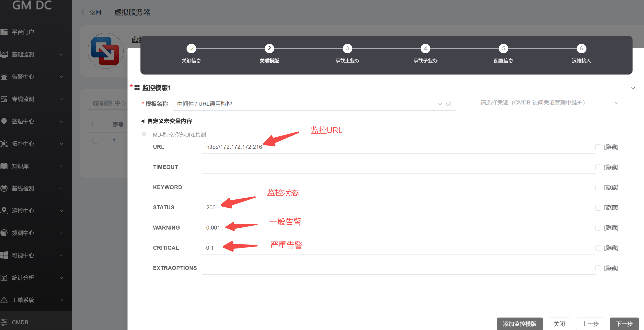This screenshot has width=644, height=330.
Task: Enable the 隐藏 checkbox for STATUS
Action: 598,208
